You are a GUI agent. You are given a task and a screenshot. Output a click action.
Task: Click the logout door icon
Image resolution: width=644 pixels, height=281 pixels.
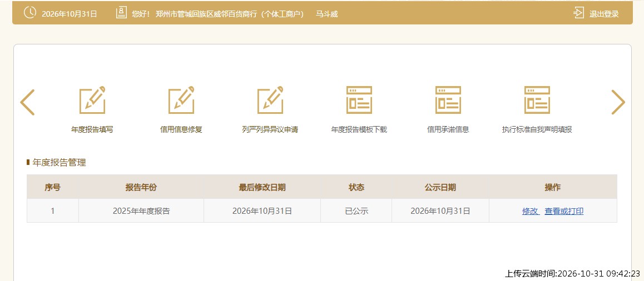click(x=579, y=13)
